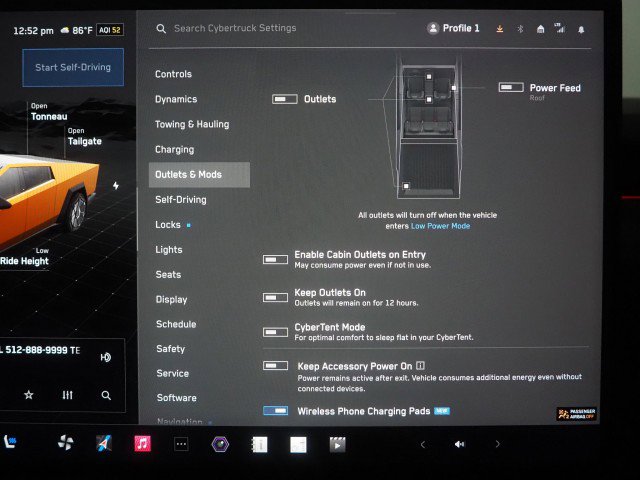Open seat heater controls in dock
Image resolution: width=640 pixels, height=480 pixels.
click(x=10, y=442)
